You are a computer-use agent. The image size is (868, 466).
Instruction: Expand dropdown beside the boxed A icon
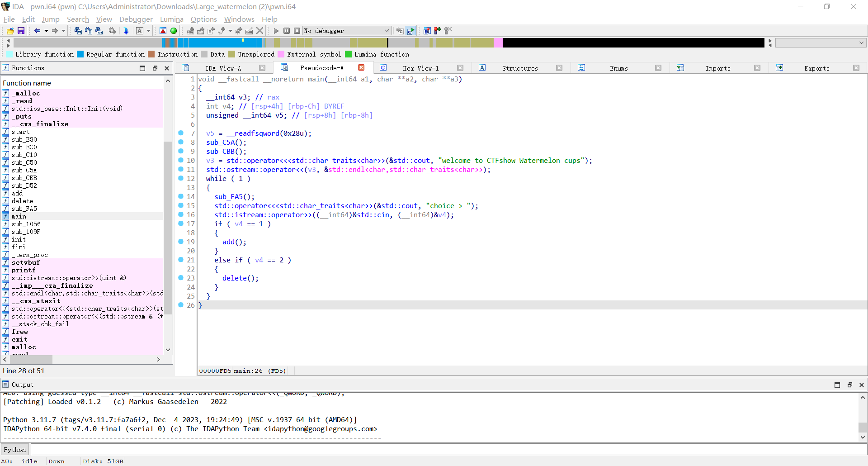[x=148, y=31]
